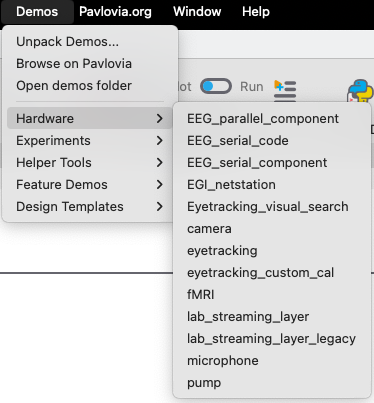Choose Unpack Demos... from the menu

89,42
